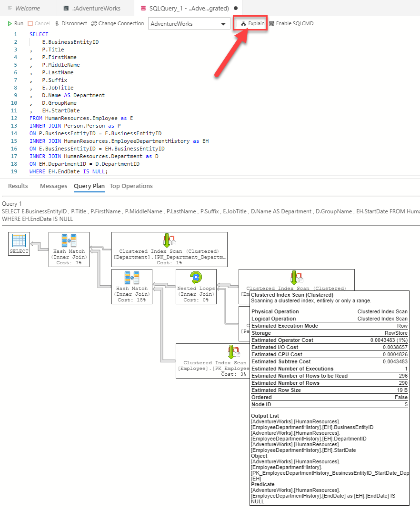Click the Hash Match 7% cost node
This screenshot has width=420, height=510.
[x=69, y=240]
